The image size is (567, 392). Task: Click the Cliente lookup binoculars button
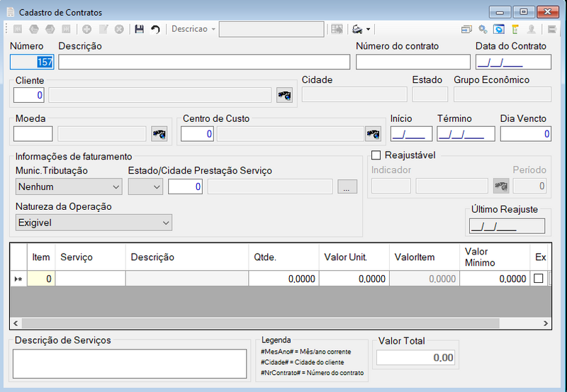point(285,96)
